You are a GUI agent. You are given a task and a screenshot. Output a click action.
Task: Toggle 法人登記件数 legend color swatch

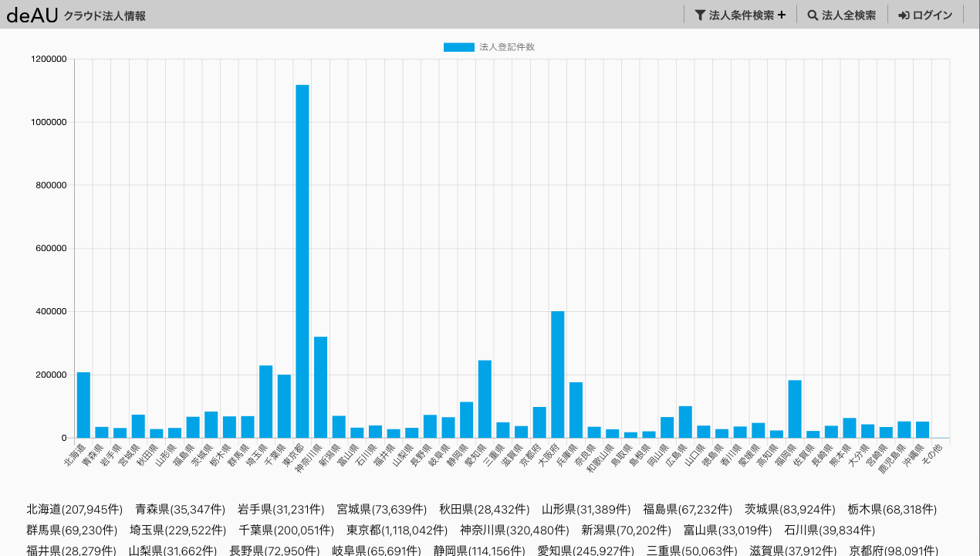[459, 47]
